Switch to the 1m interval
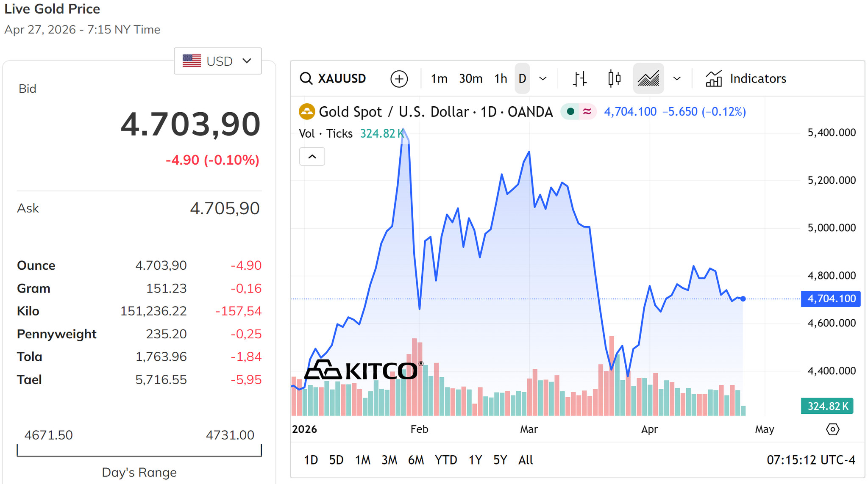The height and width of the screenshot is (484, 868). pyautogui.click(x=439, y=79)
